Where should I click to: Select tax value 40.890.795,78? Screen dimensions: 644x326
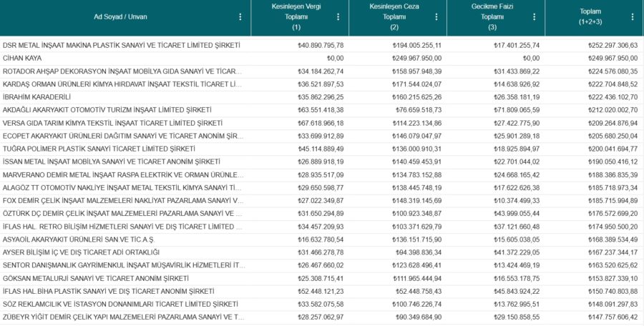pos(321,46)
